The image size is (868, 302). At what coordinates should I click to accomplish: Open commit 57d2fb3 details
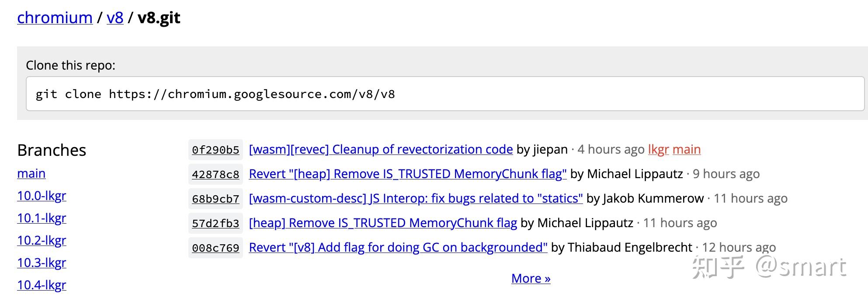tap(215, 223)
